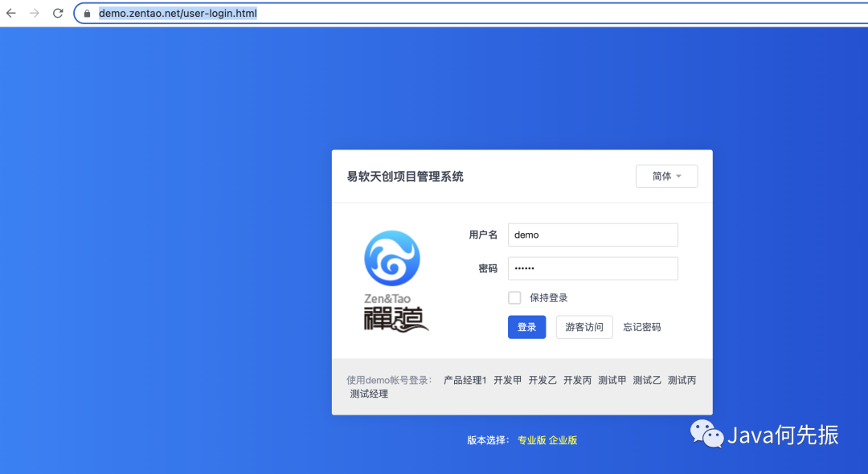Log in as demo account 测试经理
The image size is (868, 474).
tap(369, 394)
